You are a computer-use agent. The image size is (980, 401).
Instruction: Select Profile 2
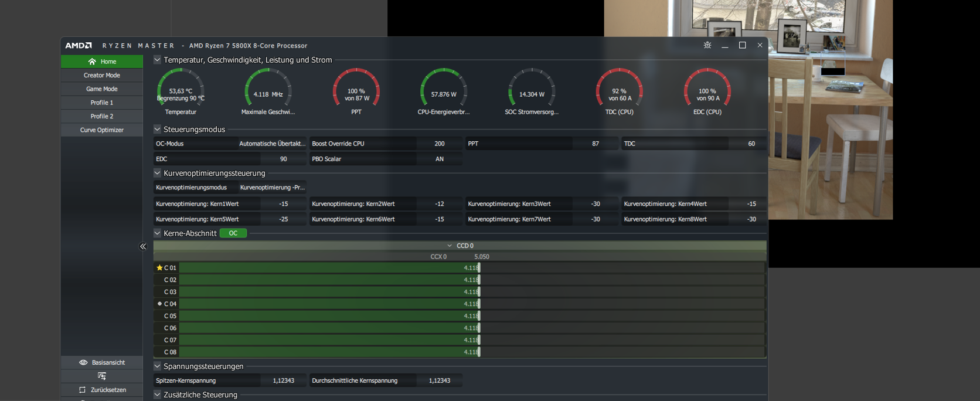[102, 116]
